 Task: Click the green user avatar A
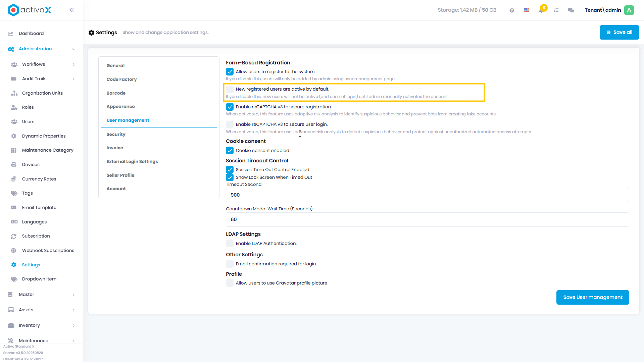pyautogui.click(x=629, y=10)
